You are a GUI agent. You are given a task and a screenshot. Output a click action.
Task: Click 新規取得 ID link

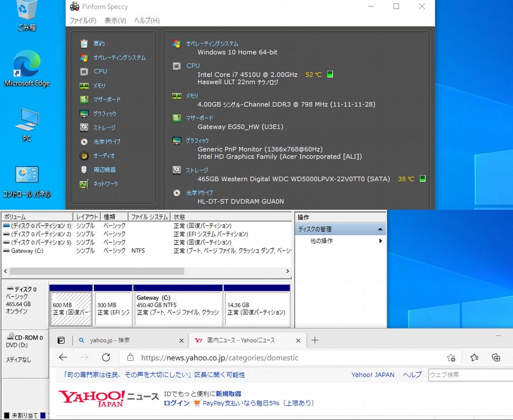229,394
